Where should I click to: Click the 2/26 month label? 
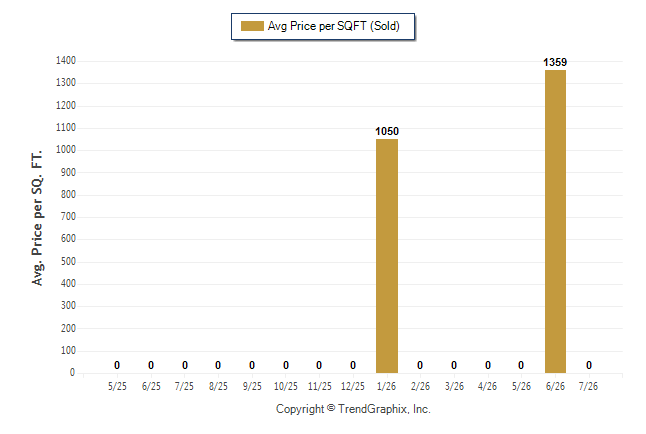(x=420, y=386)
